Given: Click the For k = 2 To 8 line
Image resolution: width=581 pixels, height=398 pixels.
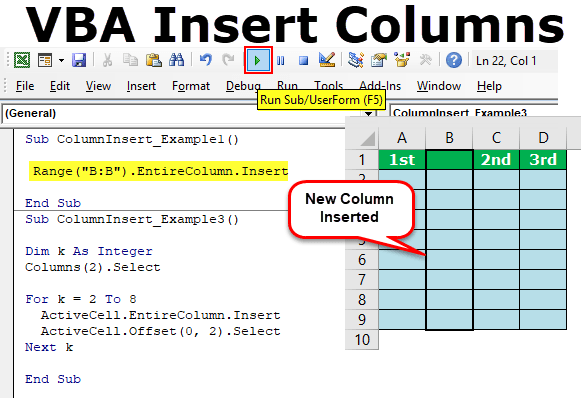Looking at the screenshot, I should tap(81, 299).
